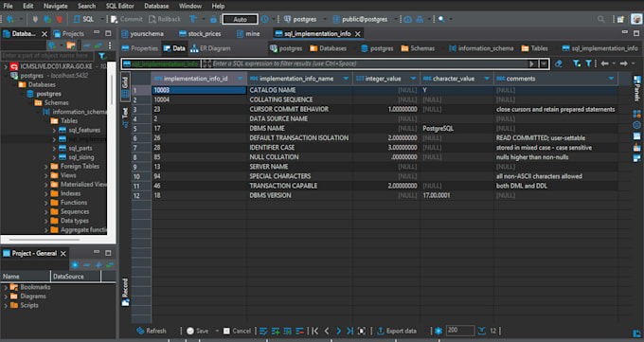Viewport: 644px width, 342px height.
Task: Click the Save button
Action: [198, 331]
